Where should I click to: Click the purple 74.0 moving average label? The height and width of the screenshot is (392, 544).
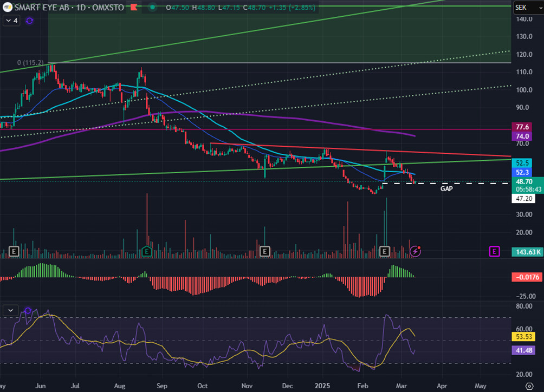click(x=523, y=136)
